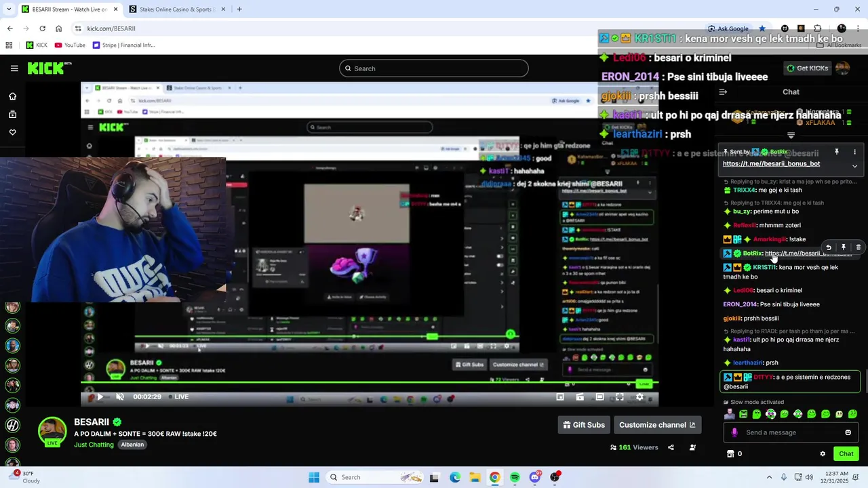Unpin the pinned BotRix message
Viewport: 868px width, 488px height.
(837, 152)
